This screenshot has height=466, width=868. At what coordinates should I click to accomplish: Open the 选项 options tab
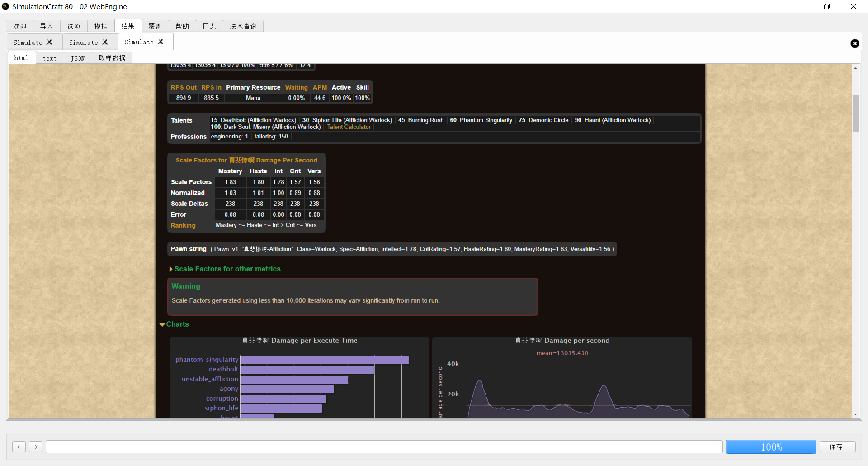point(74,26)
